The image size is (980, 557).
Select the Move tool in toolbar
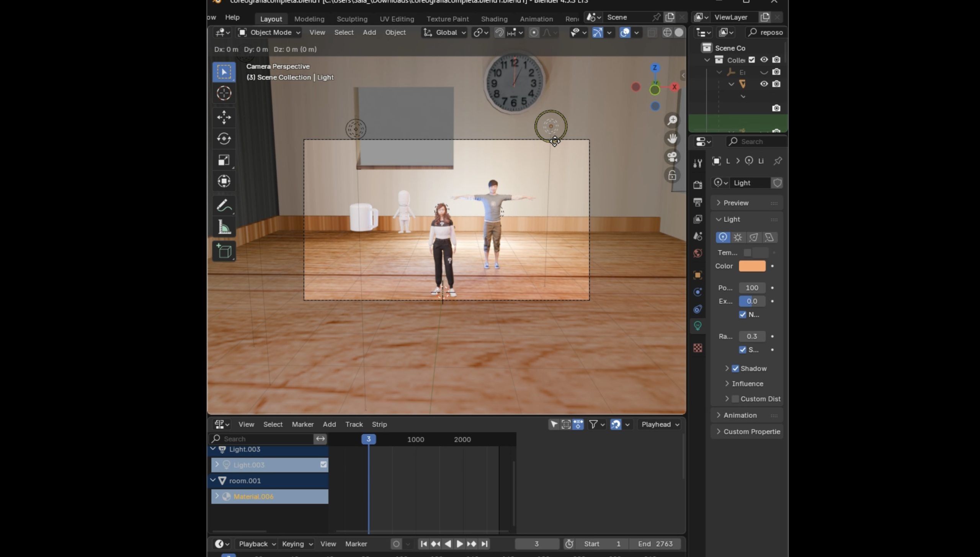click(x=224, y=117)
